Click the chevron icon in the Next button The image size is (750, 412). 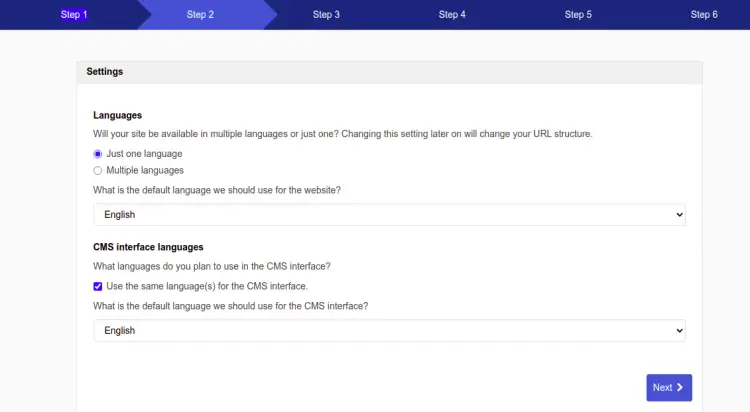coord(680,388)
